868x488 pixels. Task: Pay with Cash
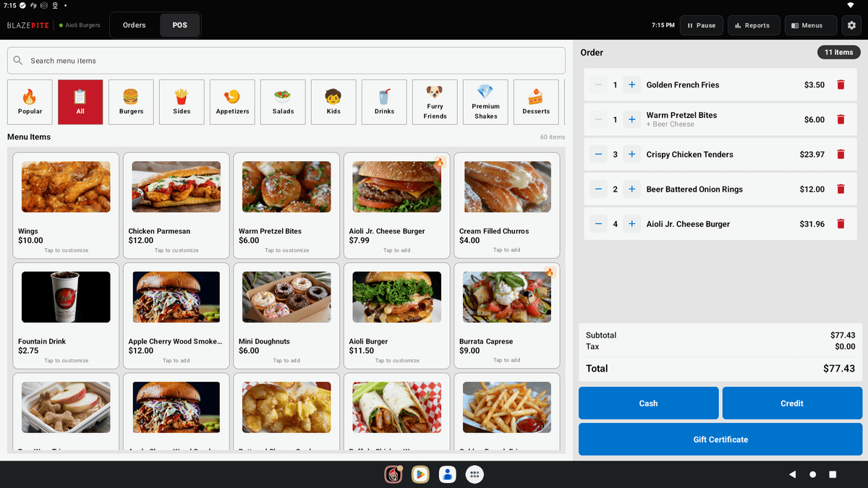[648, 403]
